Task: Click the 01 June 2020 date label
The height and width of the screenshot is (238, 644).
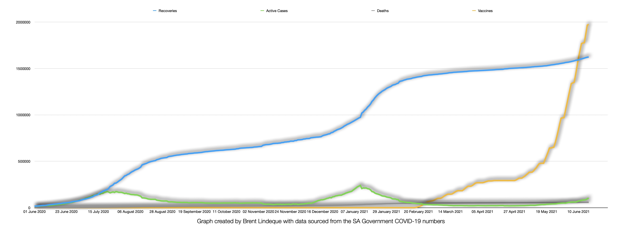Action: click(35, 212)
